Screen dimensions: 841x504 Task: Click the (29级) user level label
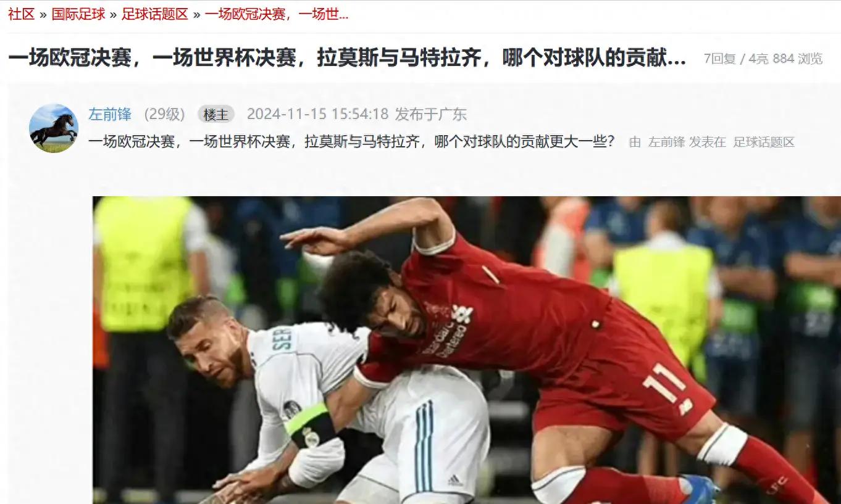coord(164,114)
